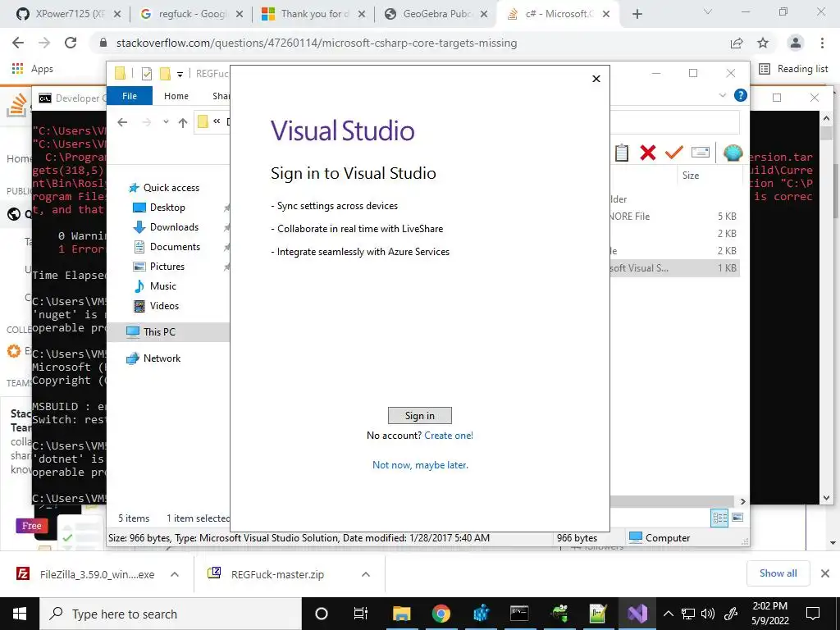
Task: Click the rename toolbar icon
Action: point(701,153)
